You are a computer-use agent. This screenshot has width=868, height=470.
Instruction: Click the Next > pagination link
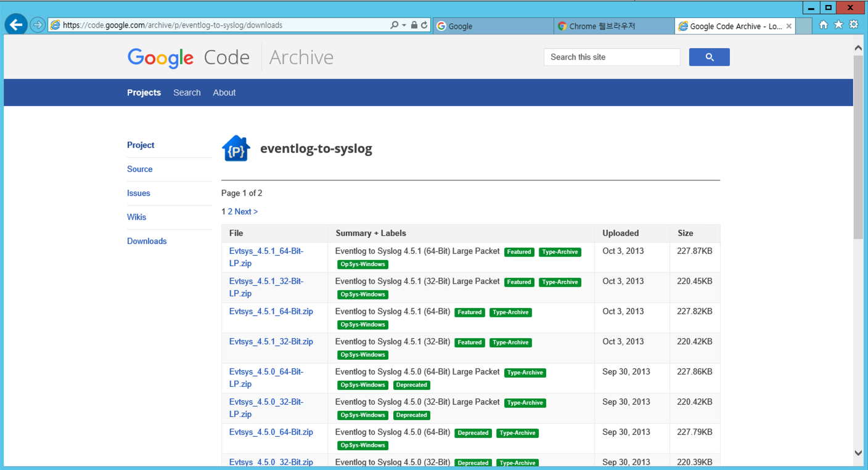[x=246, y=211]
